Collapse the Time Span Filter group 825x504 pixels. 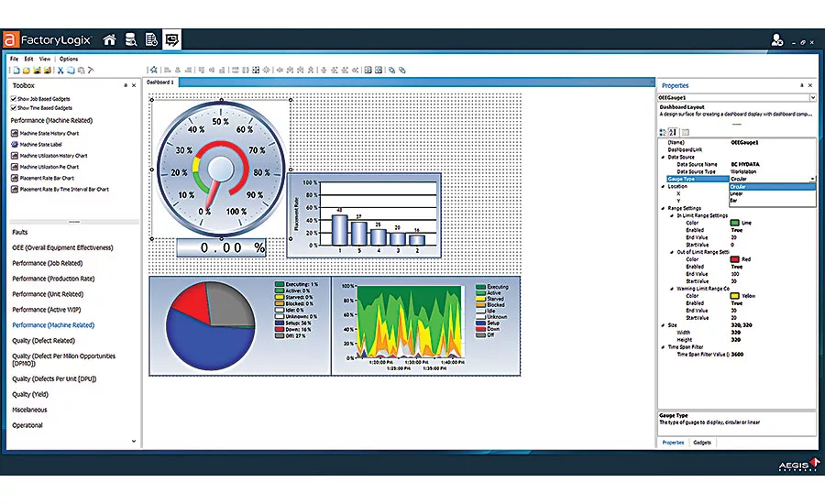coord(663,347)
